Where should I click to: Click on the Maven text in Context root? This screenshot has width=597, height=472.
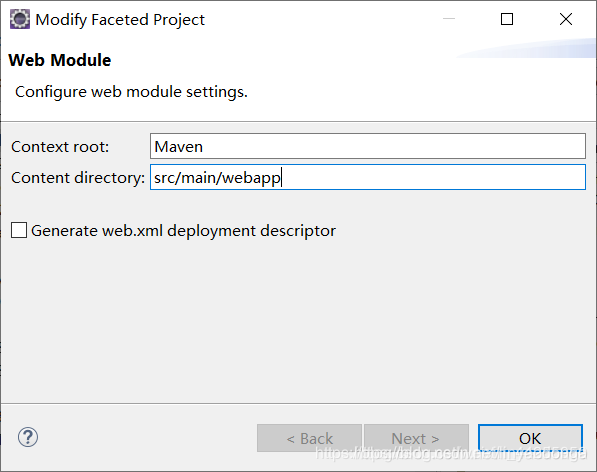pos(178,147)
